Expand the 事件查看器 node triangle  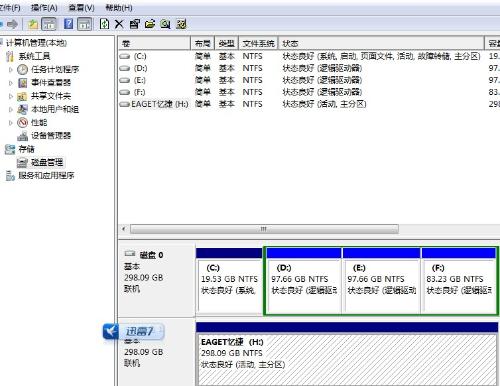11,83
